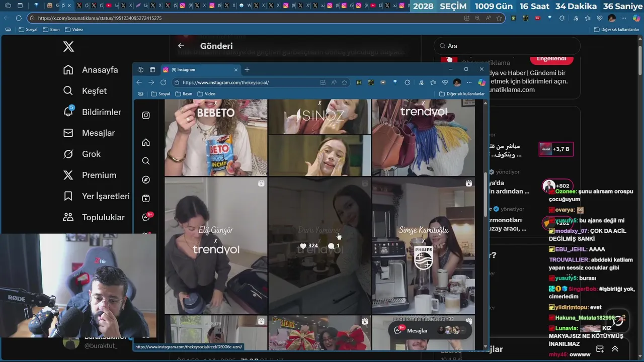Open profile avatar in Instagram window toolbar

click(x=457, y=82)
